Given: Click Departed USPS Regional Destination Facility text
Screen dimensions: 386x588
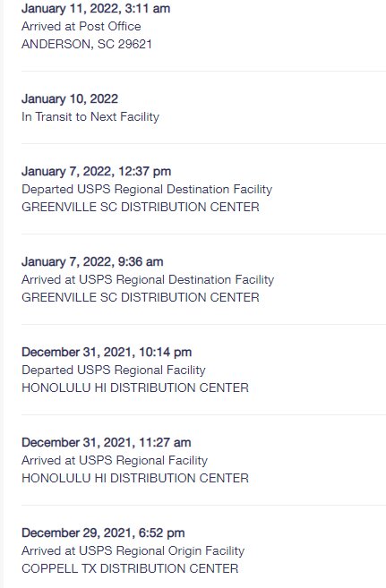Looking at the screenshot, I should [x=147, y=189].
